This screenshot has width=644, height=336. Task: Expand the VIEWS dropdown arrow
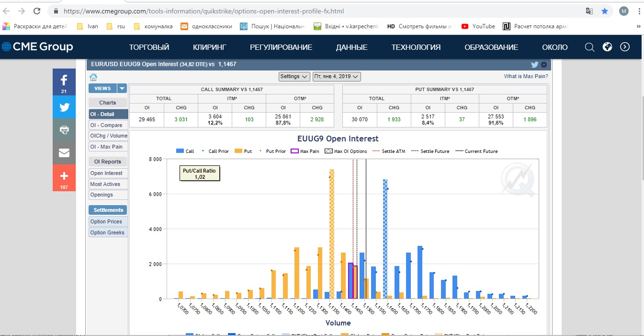coord(122,88)
